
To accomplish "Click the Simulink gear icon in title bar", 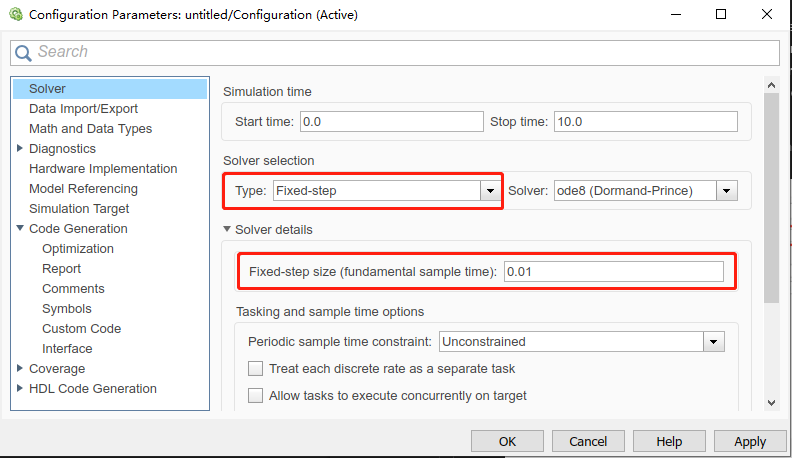I will click(x=16, y=14).
